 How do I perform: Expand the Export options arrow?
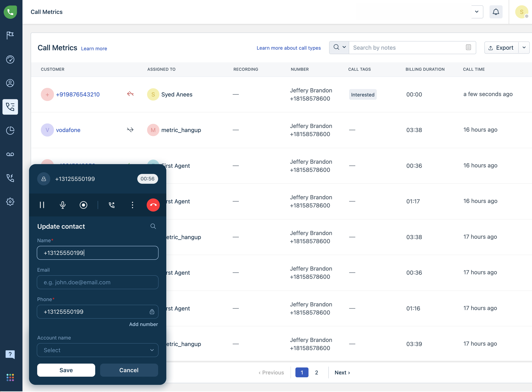[x=524, y=47]
